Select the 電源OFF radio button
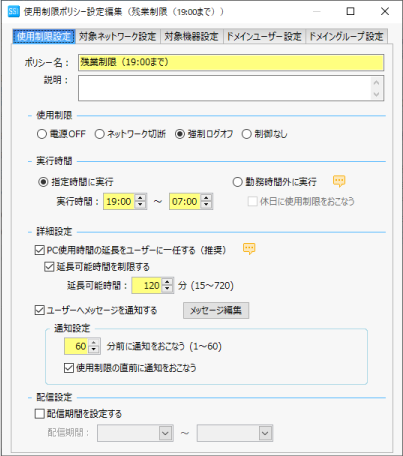 (x=42, y=134)
